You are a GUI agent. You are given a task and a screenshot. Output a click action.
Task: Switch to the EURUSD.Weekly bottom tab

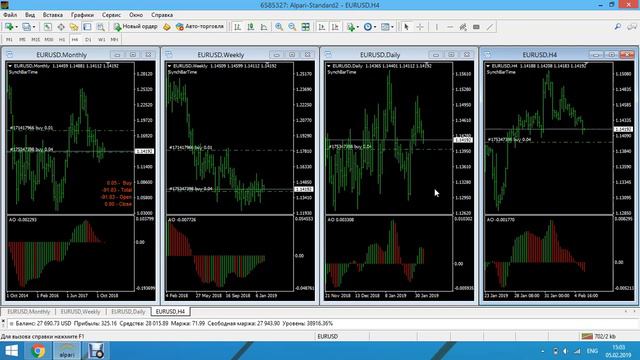80,311
